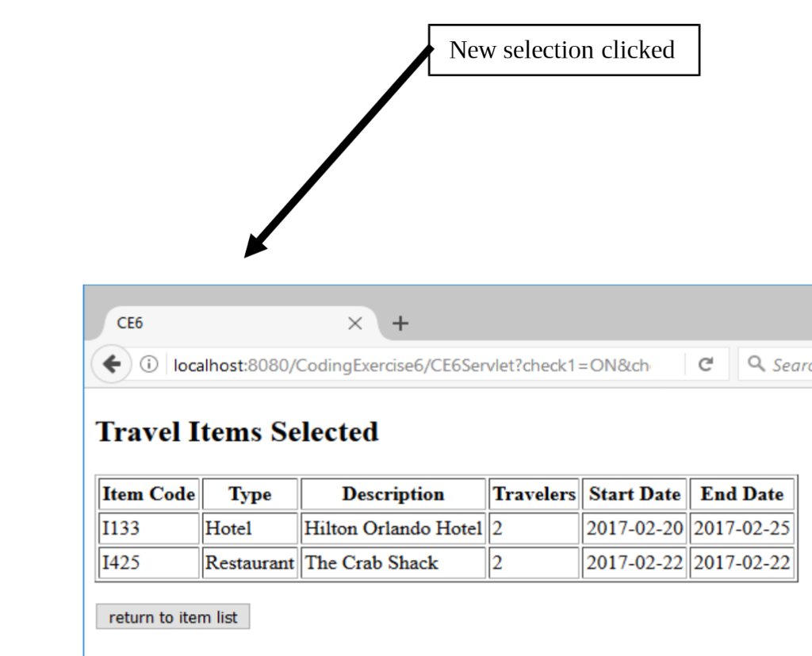Viewport: 812px width, 656px height.
Task: Click travelers value in I425 row
Action: click(x=534, y=562)
